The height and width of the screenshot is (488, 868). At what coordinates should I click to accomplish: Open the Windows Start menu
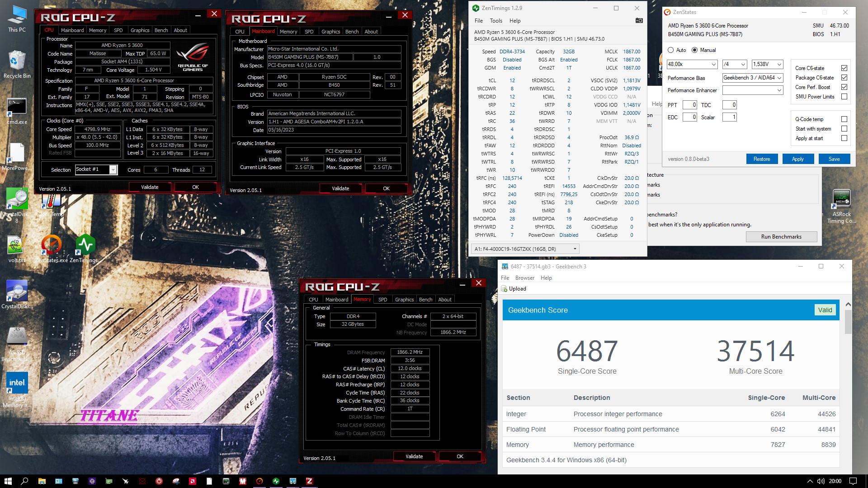pyautogui.click(x=8, y=481)
